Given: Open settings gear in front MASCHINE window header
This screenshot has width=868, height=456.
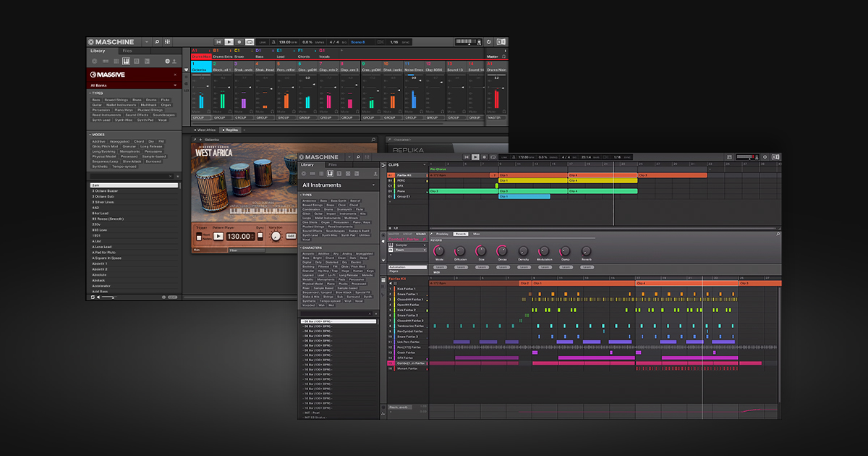Looking at the screenshot, I should pyautogui.click(x=765, y=157).
